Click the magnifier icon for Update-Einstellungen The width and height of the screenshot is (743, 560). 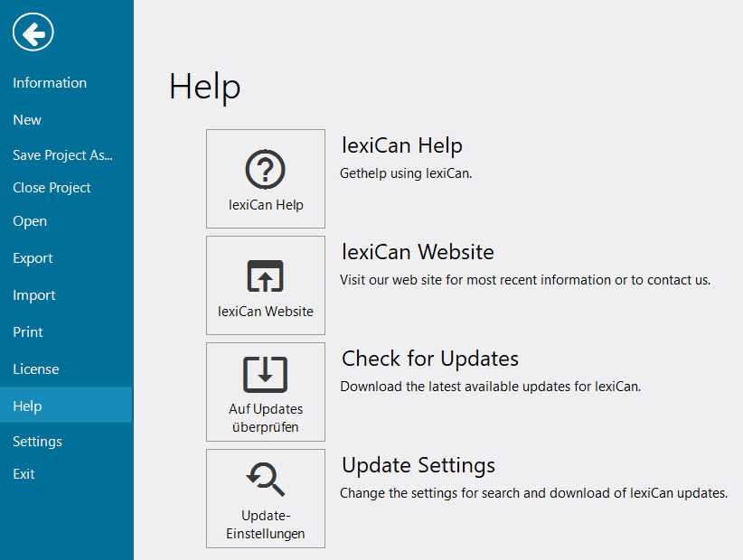[x=266, y=480]
